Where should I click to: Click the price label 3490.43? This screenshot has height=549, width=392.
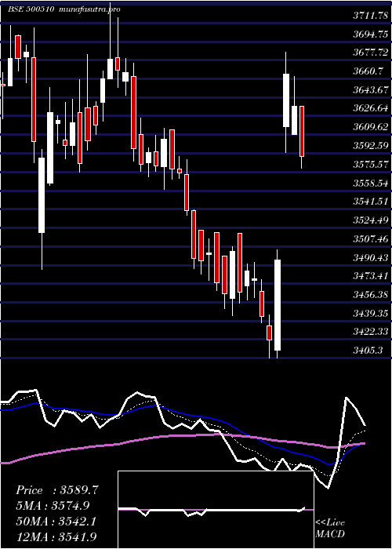(x=371, y=258)
